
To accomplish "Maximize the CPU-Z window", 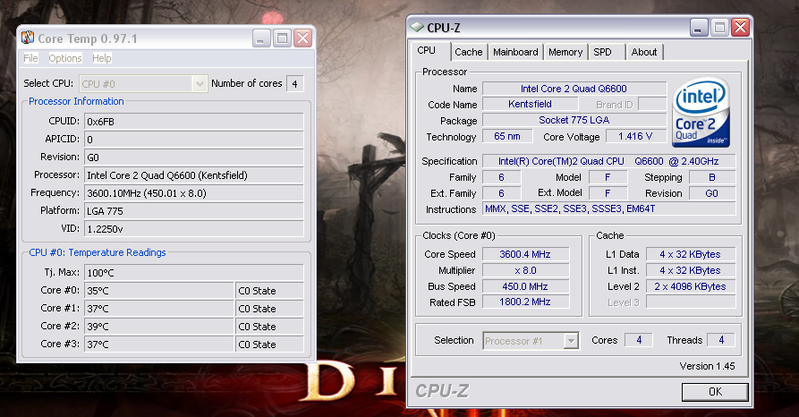I will click(720, 27).
